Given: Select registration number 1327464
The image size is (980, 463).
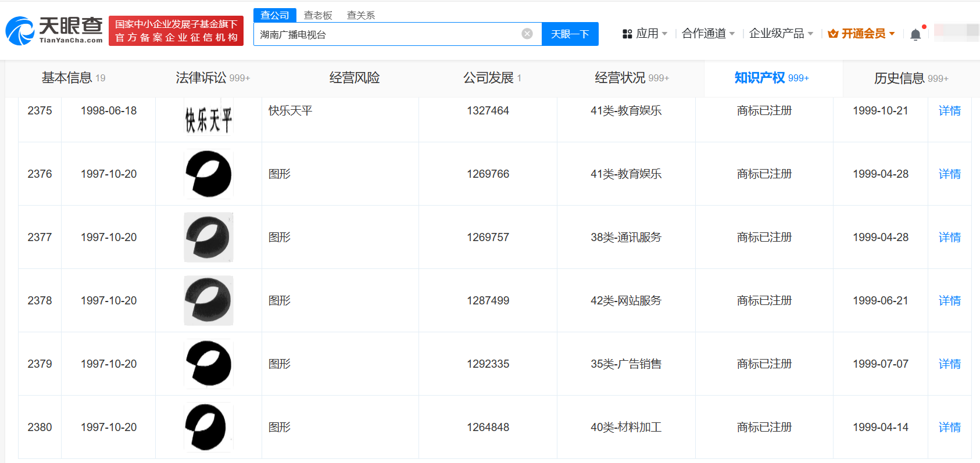Looking at the screenshot, I should click(x=488, y=110).
